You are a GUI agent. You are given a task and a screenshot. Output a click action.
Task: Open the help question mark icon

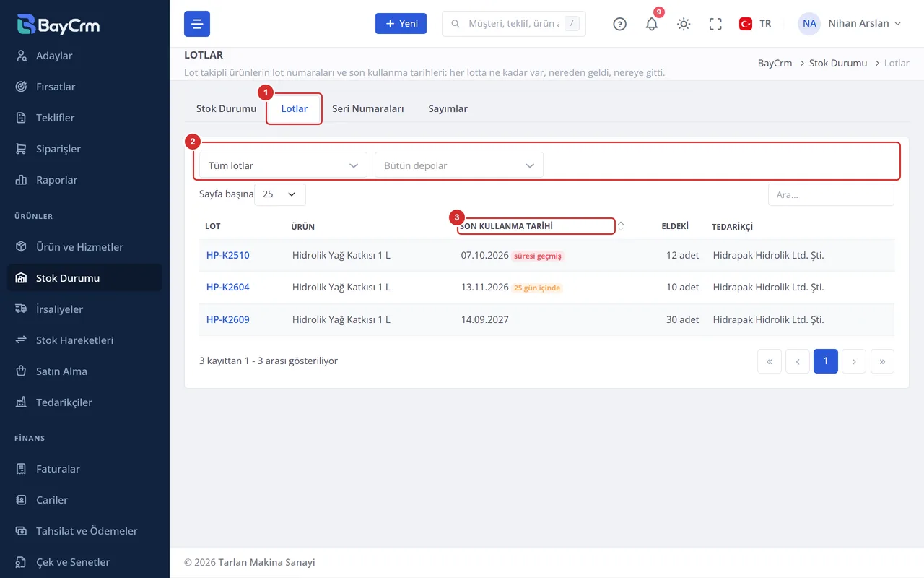(x=619, y=24)
